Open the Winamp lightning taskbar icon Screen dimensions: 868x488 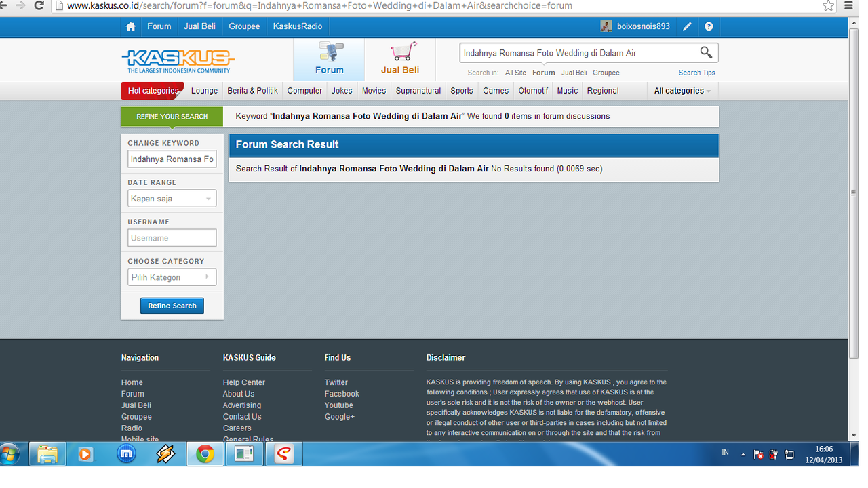(x=165, y=454)
